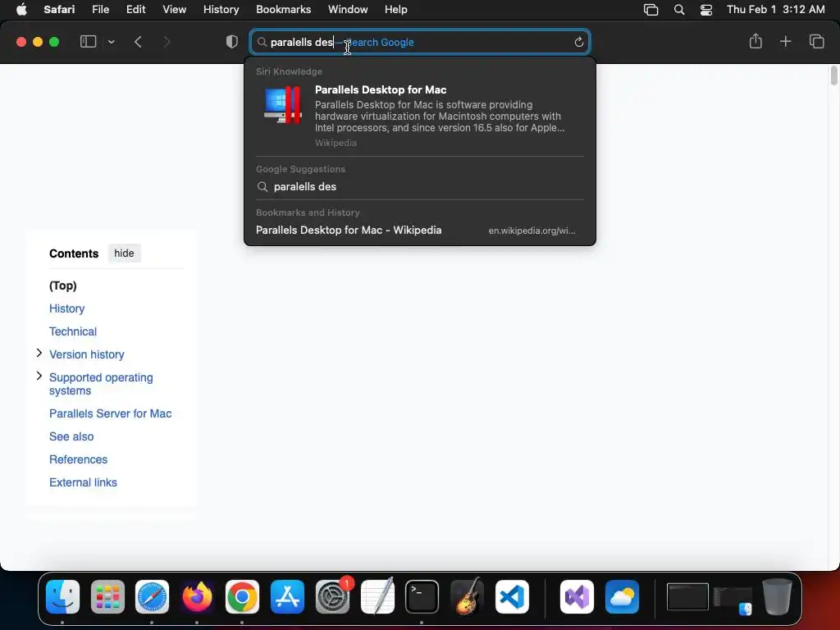Click the reload page icon in address bar
The width and height of the screenshot is (840, 630).
point(578,42)
